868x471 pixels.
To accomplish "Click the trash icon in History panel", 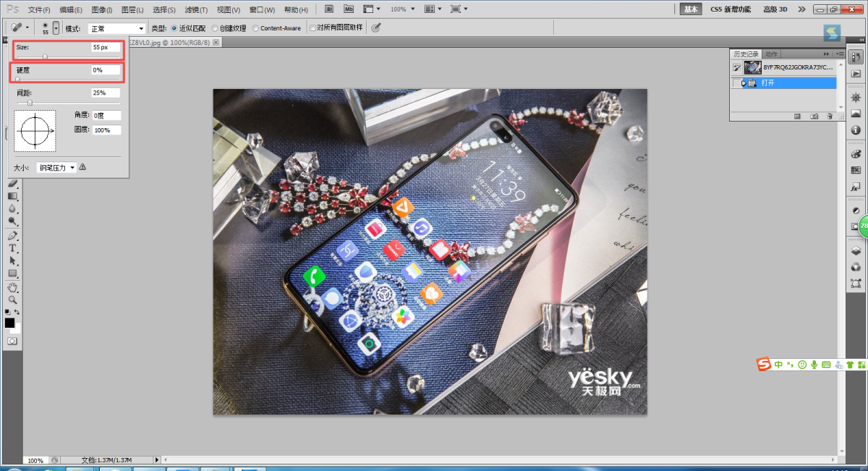I will point(830,116).
